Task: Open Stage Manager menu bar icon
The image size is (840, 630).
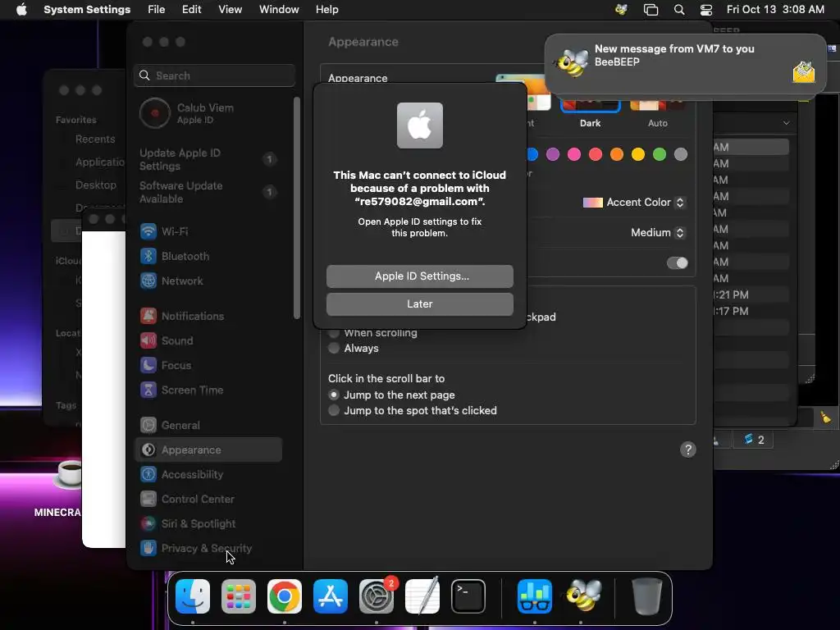Action: click(x=651, y=9)
